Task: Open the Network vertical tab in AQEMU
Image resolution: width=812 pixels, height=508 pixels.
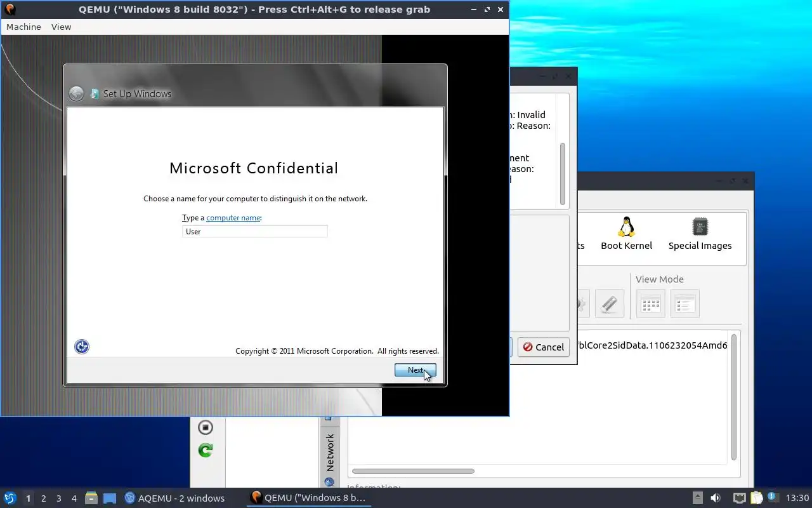Action: [329, 452]
